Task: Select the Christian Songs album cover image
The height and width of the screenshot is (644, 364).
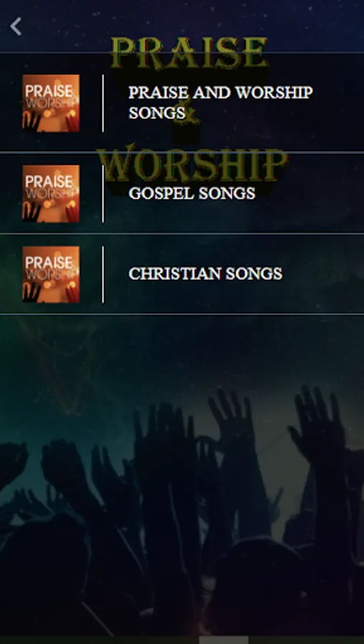Action: tap(51, 274)
